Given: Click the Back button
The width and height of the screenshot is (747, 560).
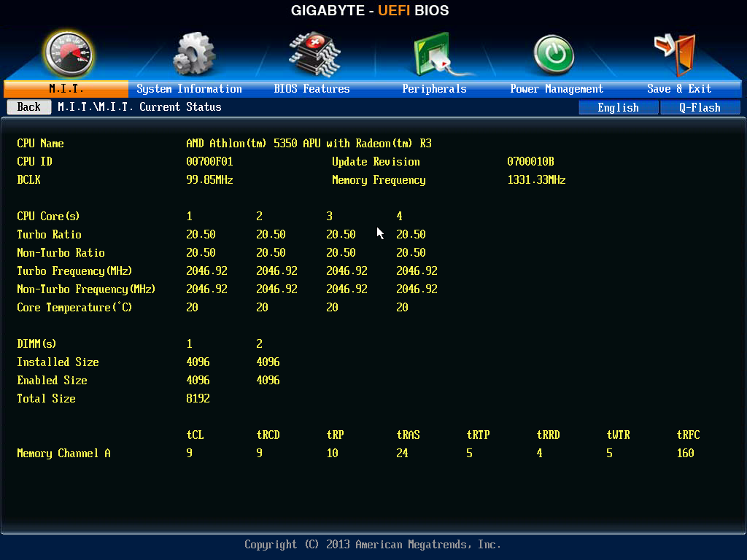Looking at the screenshot, I should (29, 106).
